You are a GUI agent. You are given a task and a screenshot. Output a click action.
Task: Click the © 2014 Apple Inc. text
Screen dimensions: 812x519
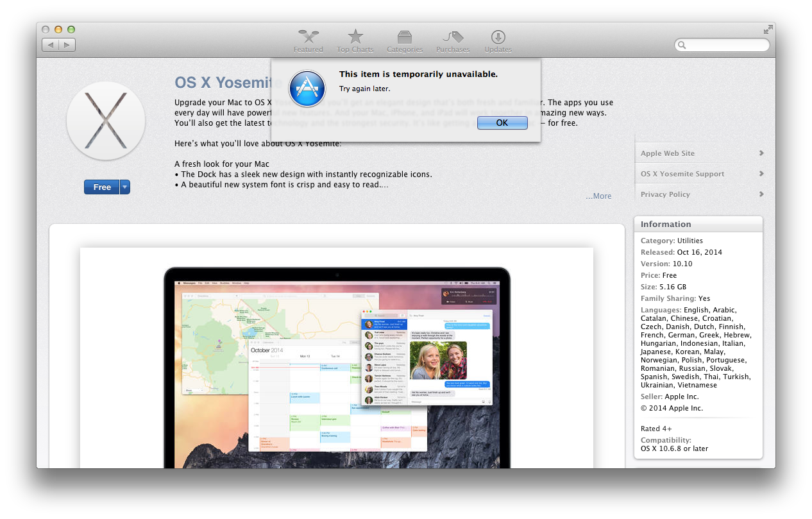coord(672,408)
